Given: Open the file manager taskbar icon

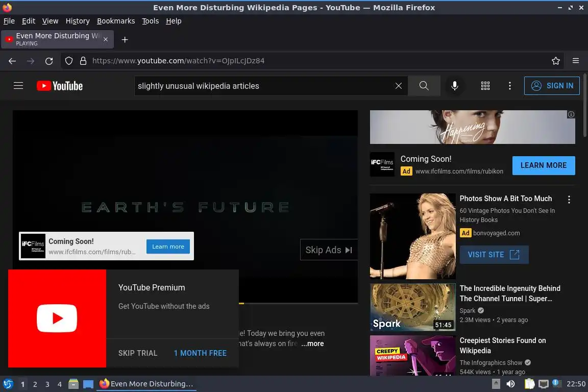Looking at the screenshot, I should point(73,384).
